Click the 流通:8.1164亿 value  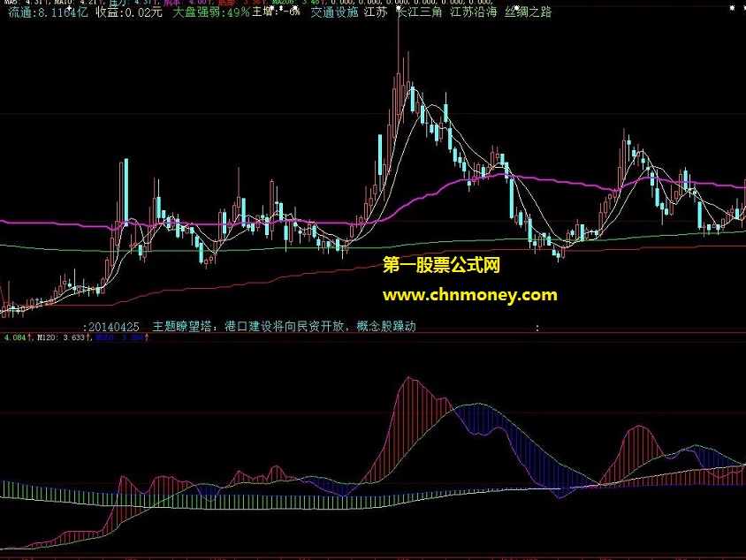point(48,12)
